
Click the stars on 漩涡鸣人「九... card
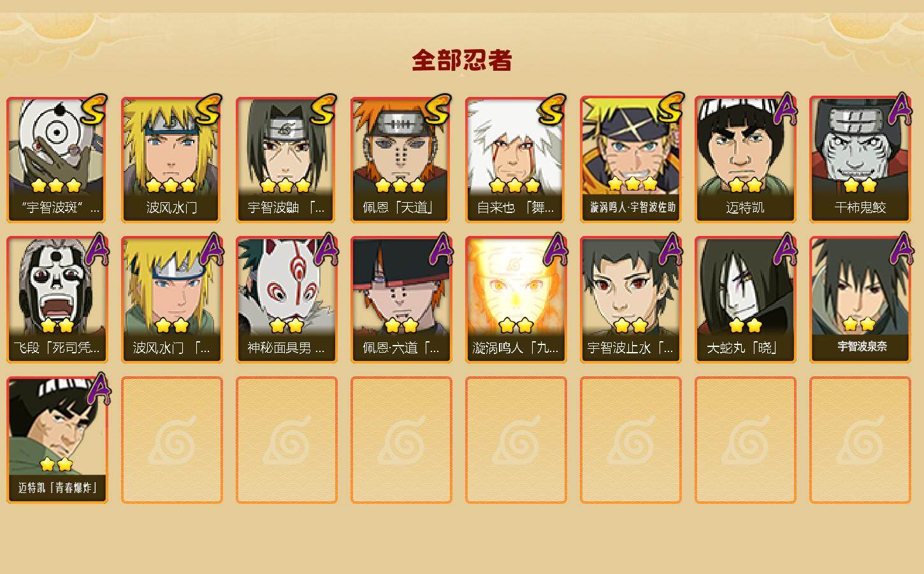[x=516, y=326]
